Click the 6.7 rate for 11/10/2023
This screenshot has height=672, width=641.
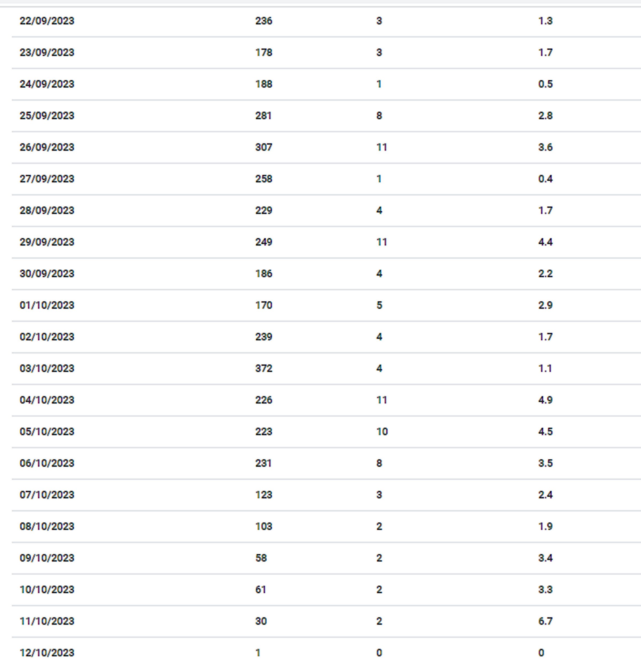point(545,621)
